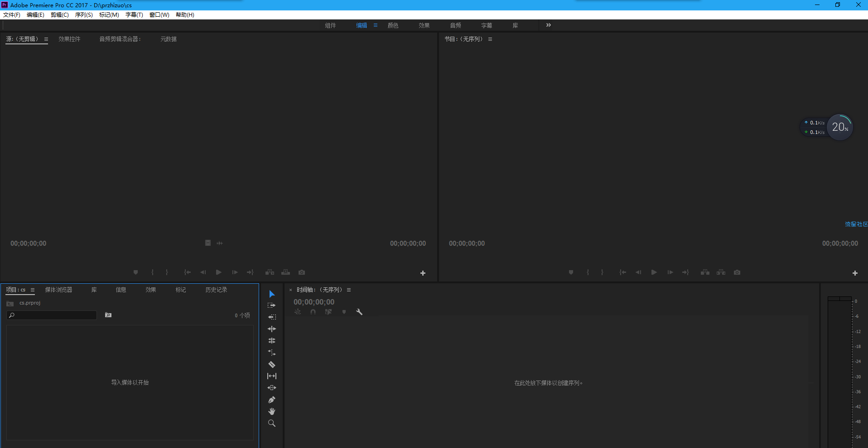868x448 pixels.
Task: Open source monitor panel menu
Action: click(x=46, y=39)
